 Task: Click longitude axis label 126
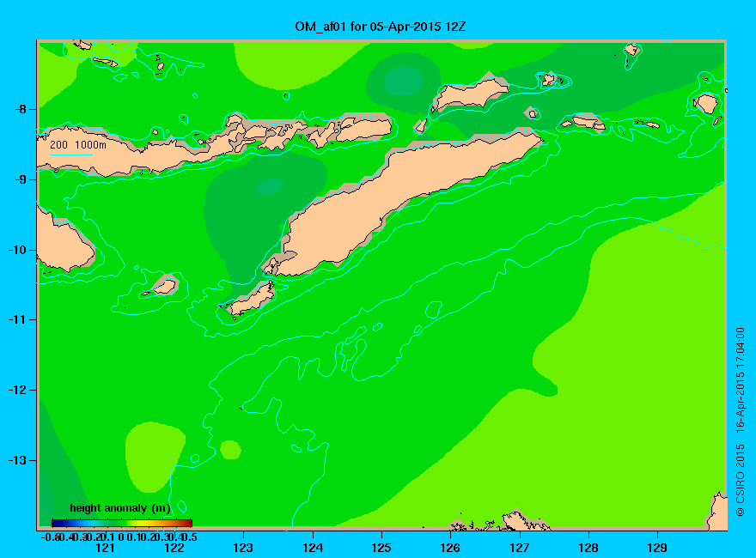(x=450, y=548)
